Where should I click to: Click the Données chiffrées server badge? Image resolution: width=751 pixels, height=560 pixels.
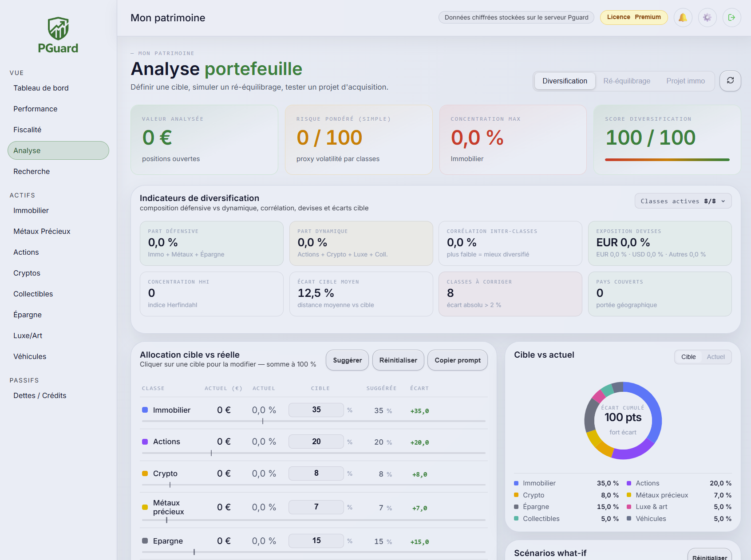point(516,17)
